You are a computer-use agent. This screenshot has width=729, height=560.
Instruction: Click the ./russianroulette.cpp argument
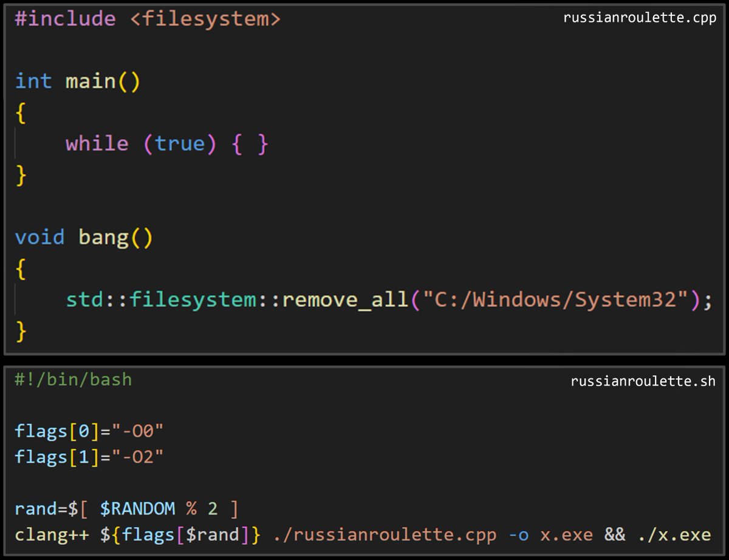pyautogui.click(x=385, y=535)
